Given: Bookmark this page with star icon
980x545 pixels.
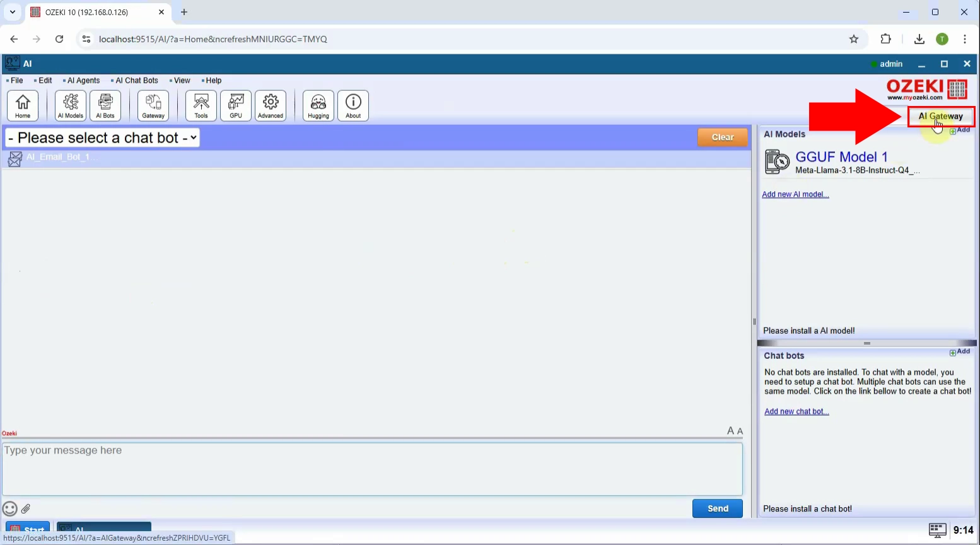Looking at the screenshot, I should pyautogui.click(x=854, y=39).
